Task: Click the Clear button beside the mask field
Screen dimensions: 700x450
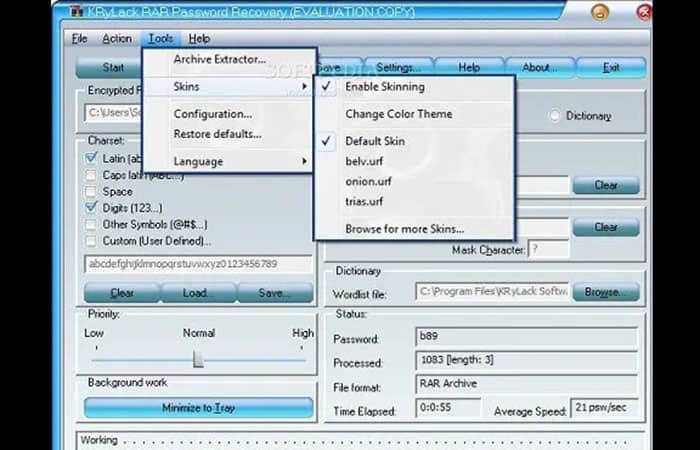Action: pos(606,227)
